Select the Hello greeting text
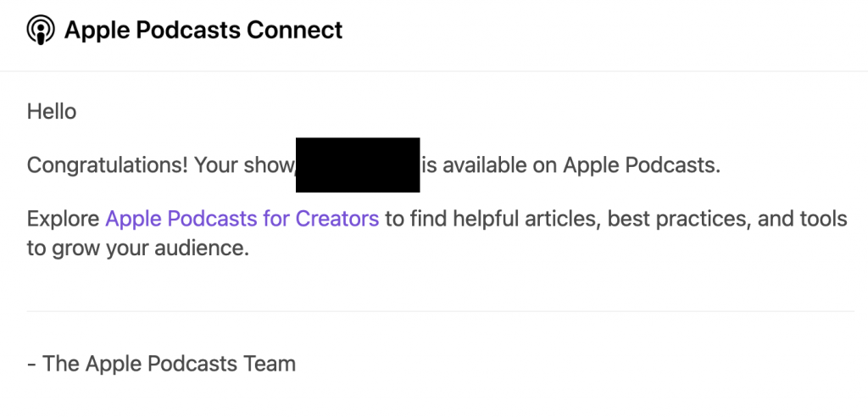 [52, 111]
